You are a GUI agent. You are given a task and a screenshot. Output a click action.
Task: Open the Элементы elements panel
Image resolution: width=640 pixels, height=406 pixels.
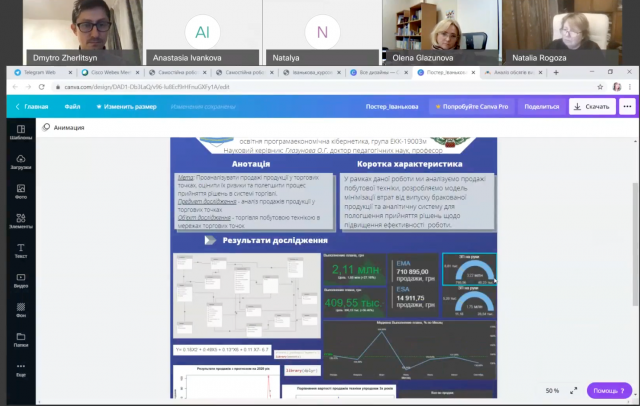[x=21, y=221]
